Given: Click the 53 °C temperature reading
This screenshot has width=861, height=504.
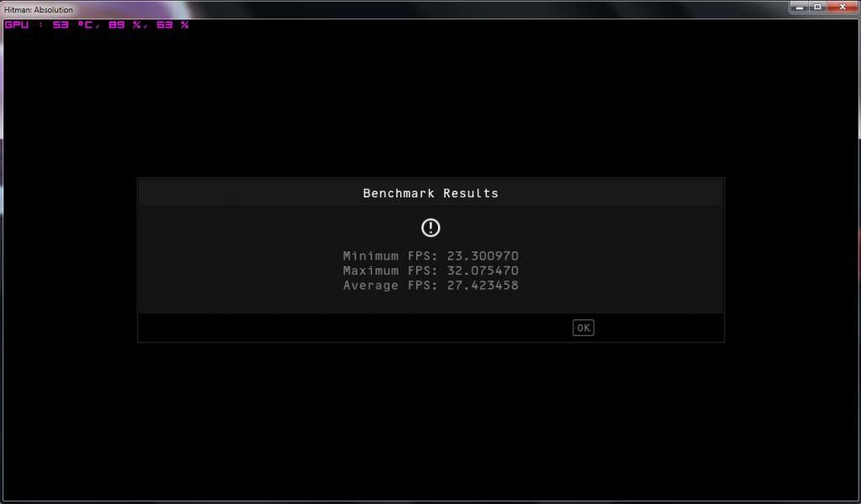Looking at the screenshot, I should tap(72, 24).
